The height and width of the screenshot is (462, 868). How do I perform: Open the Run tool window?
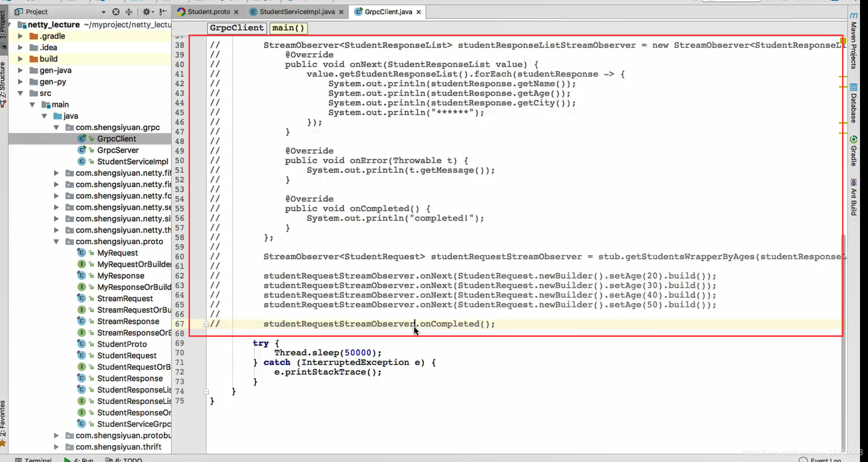coord(78,459)
